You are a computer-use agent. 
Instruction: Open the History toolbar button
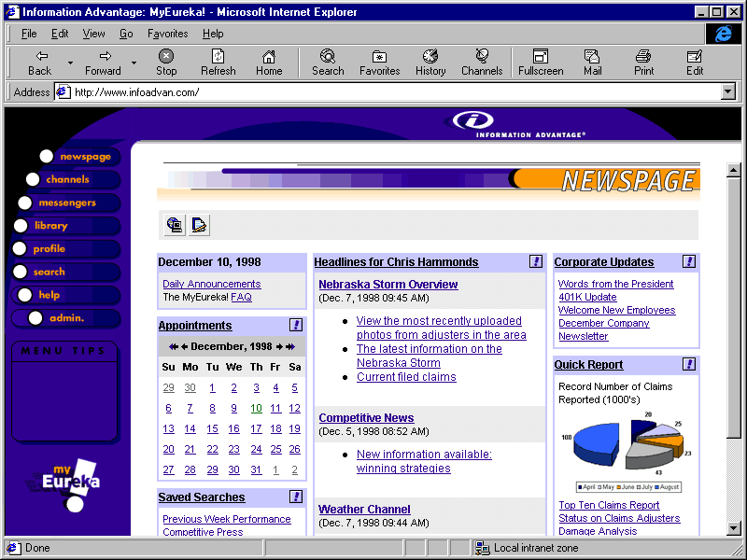coord(430,63)
